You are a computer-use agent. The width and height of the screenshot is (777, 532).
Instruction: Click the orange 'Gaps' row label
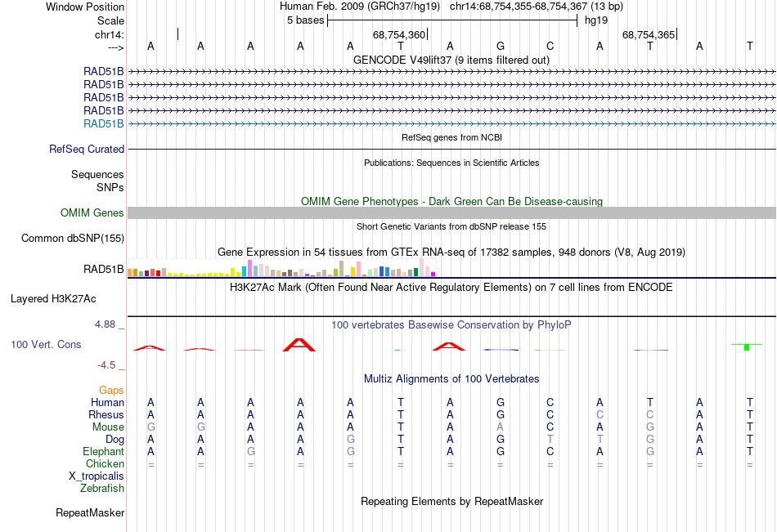pyautogui.click(x=111, y=391)
